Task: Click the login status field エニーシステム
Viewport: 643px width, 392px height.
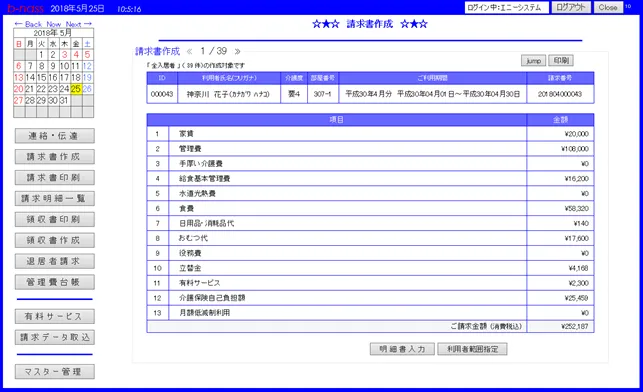Action: tap(506, 7)
